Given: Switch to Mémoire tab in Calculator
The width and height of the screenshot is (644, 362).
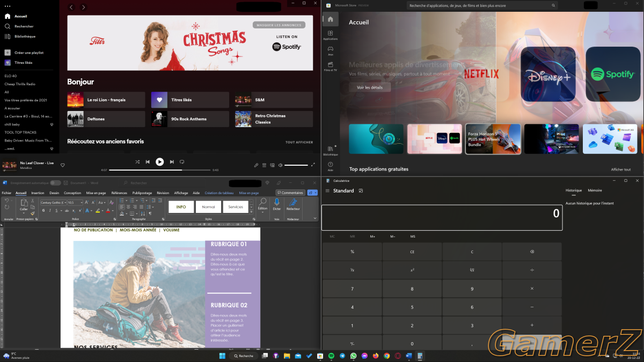Looking at the screenshot, I should [595, 190].
